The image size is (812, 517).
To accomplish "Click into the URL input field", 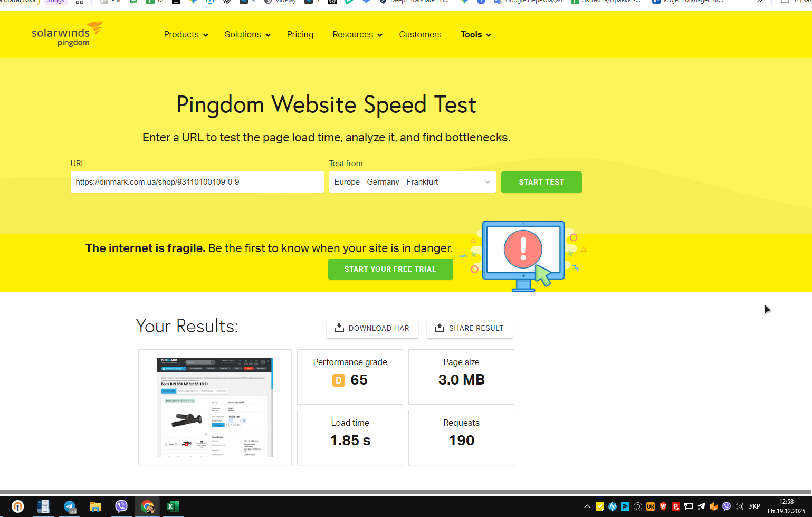I will [x=197, y=182].
